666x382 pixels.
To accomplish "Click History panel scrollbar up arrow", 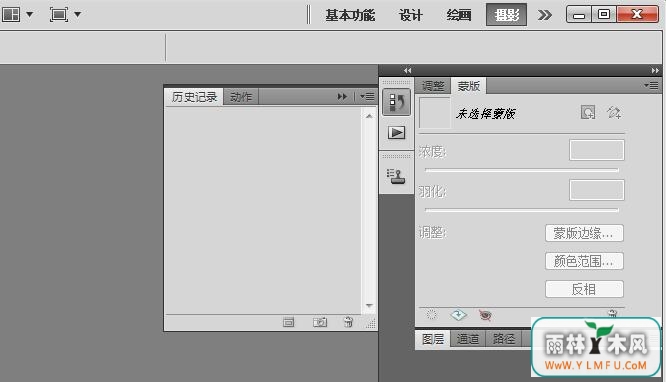I will pyautogui.click(x=369, y=116).
